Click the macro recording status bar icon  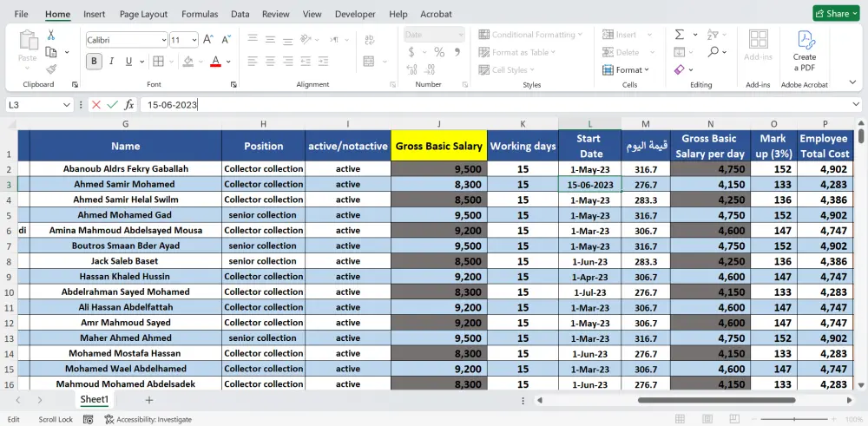click(x=88, y=419)
